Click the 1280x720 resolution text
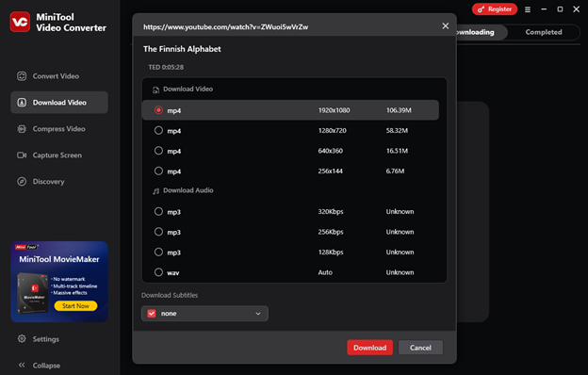 pyautogui.click(x=333, y=131)
